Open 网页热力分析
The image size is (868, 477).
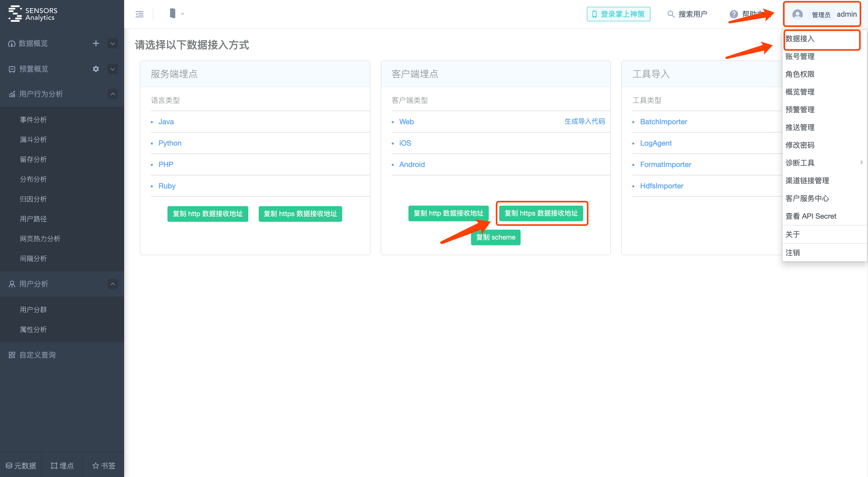tap(40, 239)
